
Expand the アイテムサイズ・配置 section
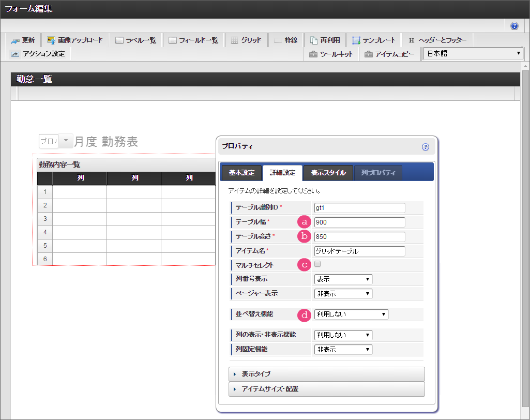pyautogui.click(x=326, y=389)
